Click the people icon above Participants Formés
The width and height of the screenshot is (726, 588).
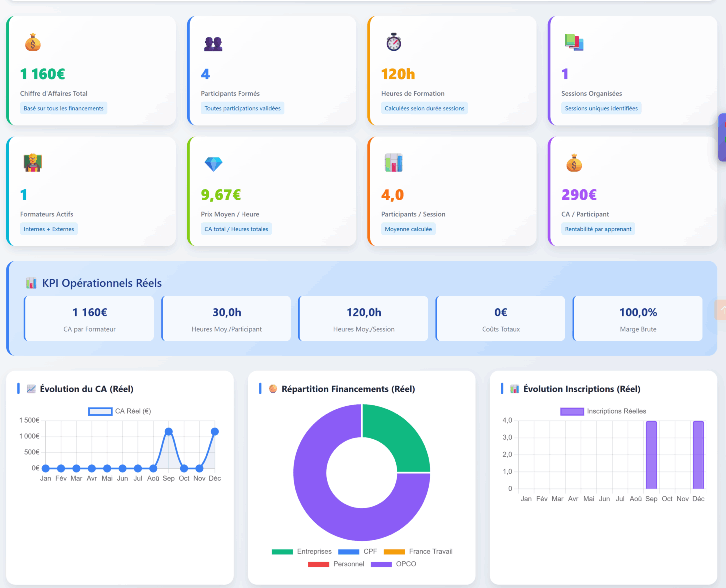[x=213, y=44]
